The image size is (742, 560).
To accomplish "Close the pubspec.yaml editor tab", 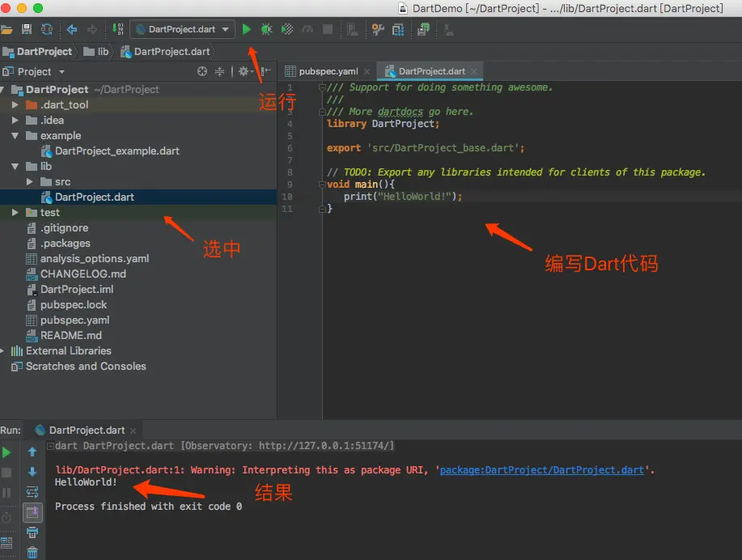I will point(367,71).
